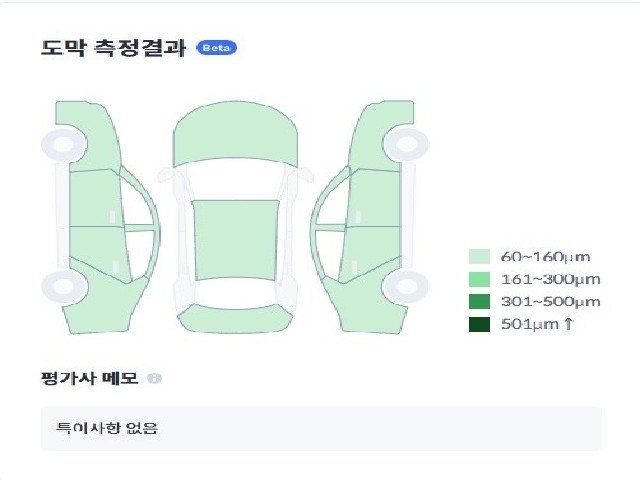This screenshot has width=640, height=480.
Task: Click the left side front fender panel
Action: [92, 137]
